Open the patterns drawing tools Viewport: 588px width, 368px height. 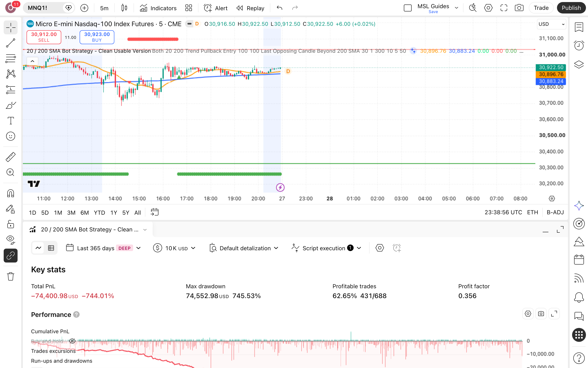click(x=10, y=74)
